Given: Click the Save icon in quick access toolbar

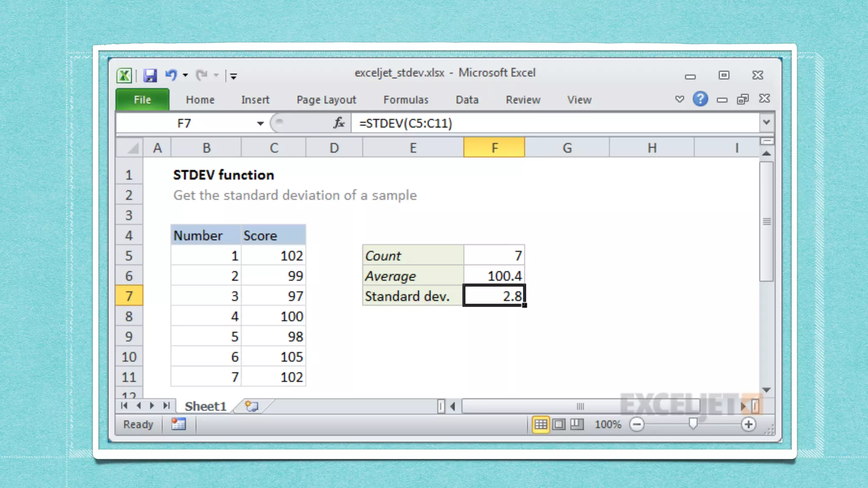Looking at the screenshot, I should (150, 76).
